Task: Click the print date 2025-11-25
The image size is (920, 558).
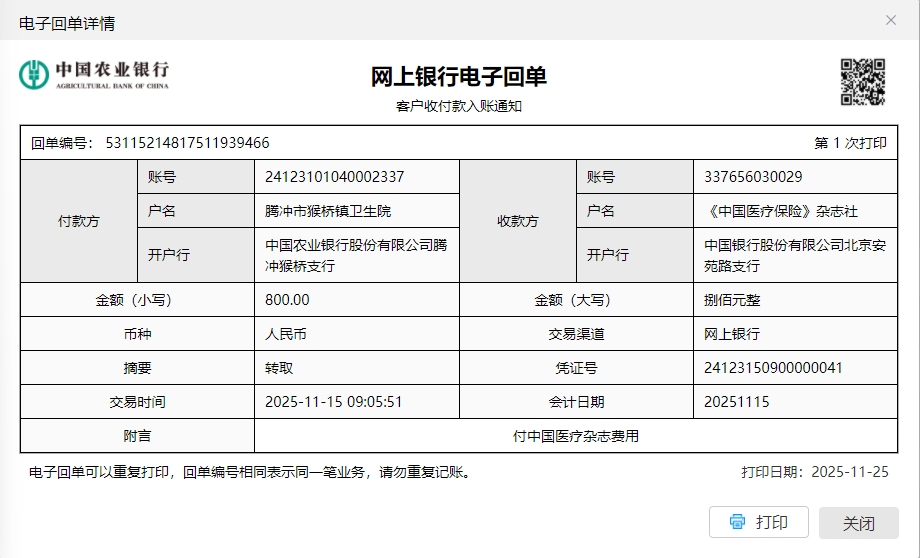Action: point(849,471)
